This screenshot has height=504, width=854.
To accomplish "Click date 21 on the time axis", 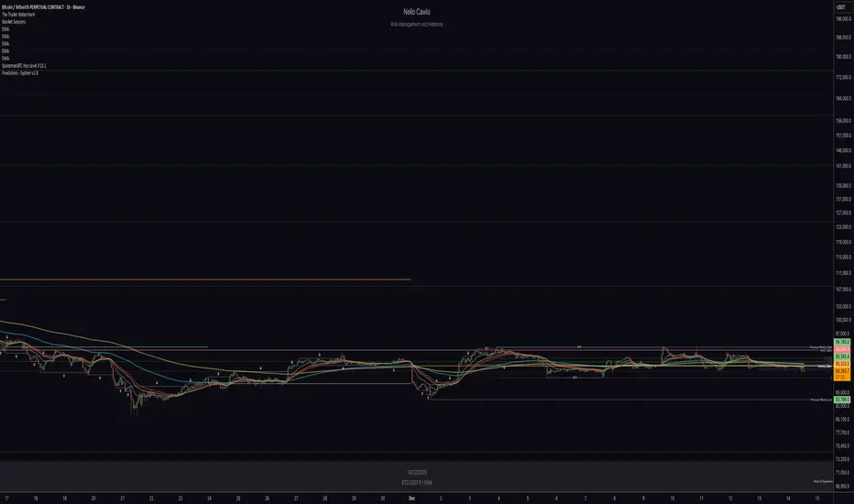I will click(122, 498).
